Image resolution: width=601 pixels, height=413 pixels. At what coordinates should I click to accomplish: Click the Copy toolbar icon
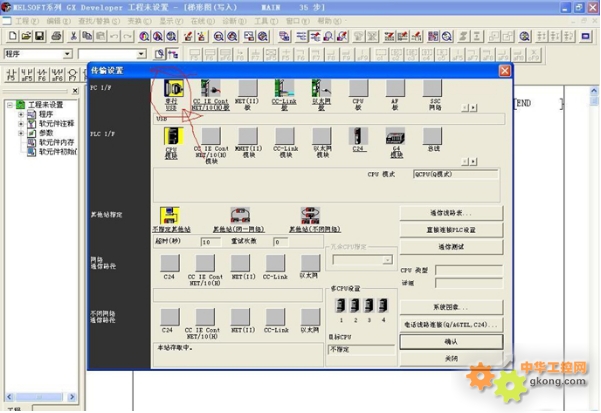87,36
